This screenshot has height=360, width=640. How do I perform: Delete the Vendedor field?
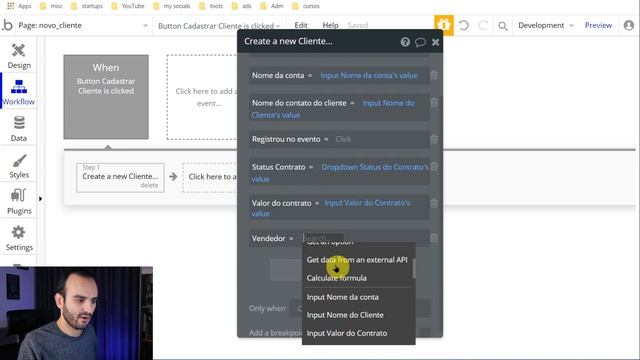pos(434,238)
